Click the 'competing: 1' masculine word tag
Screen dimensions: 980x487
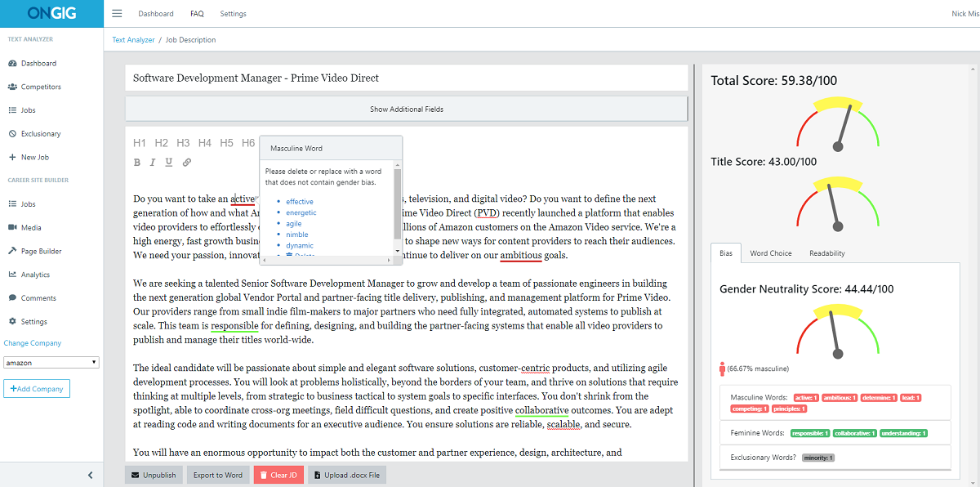751,409
